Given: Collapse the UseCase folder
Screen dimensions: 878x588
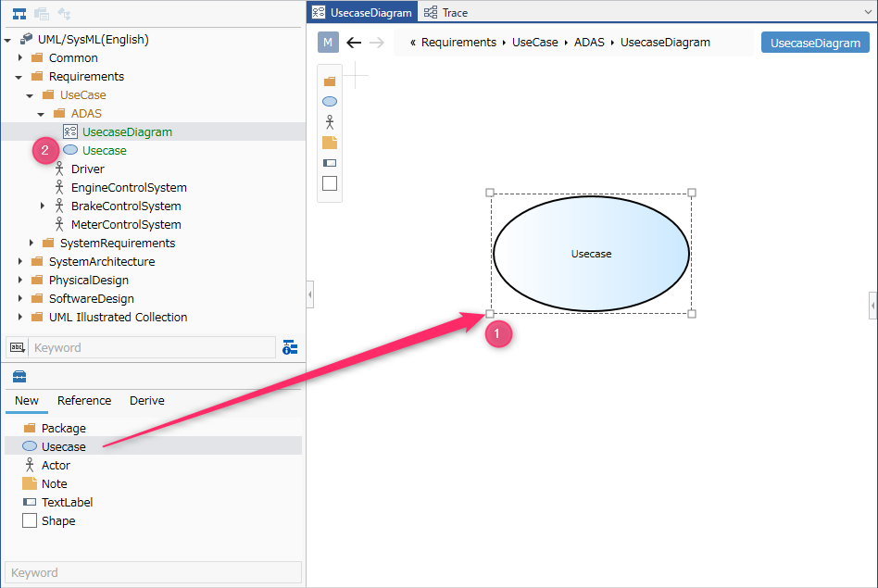Looking at the screenshot, I should (31, 95).
